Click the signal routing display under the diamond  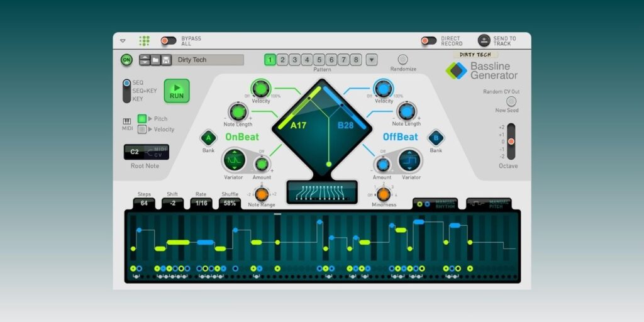[x=322, y=192]
